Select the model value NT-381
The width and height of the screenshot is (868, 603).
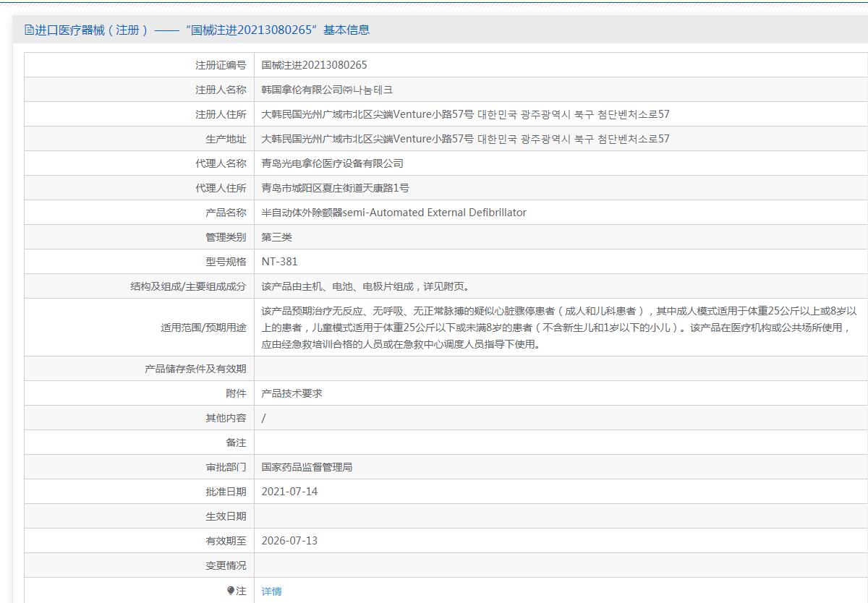point(280,262)
